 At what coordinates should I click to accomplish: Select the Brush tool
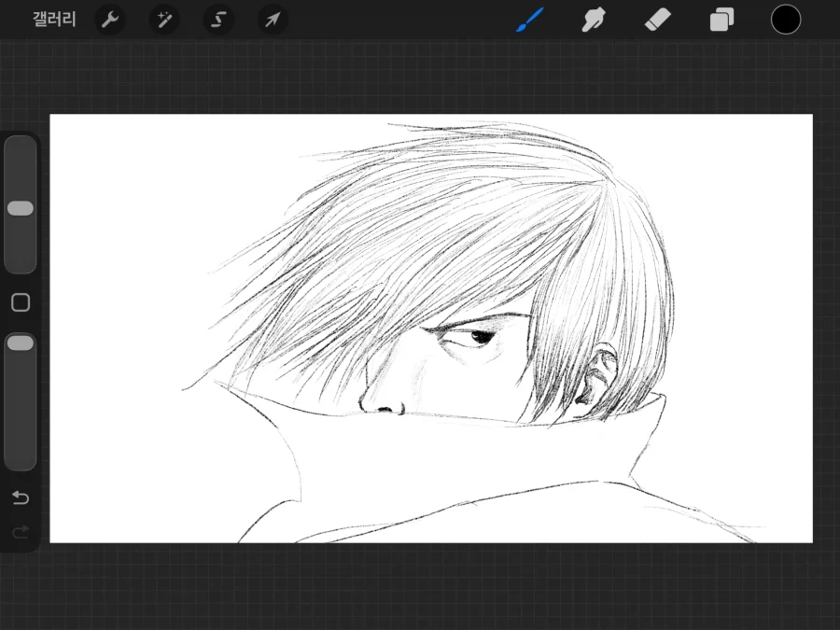530,20
